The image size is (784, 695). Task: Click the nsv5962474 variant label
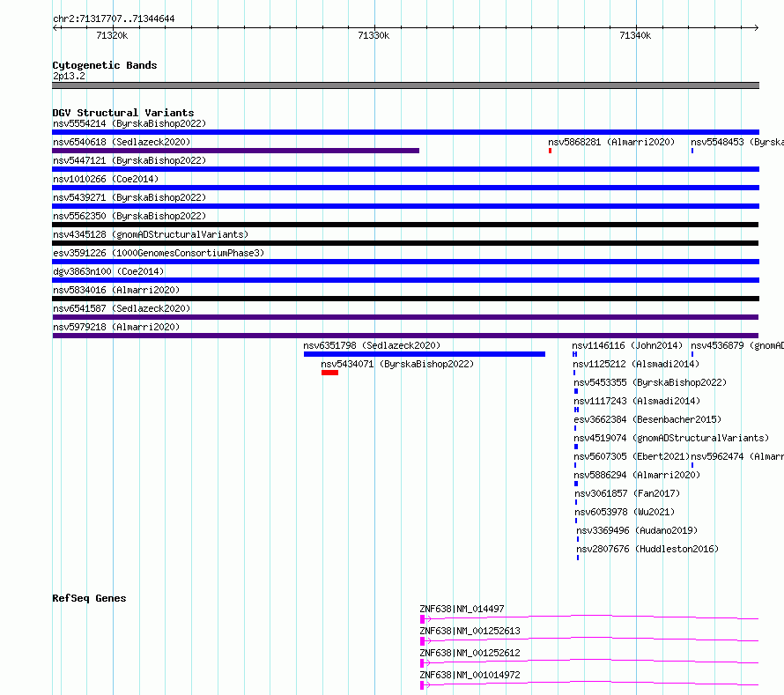click(737, 456)
